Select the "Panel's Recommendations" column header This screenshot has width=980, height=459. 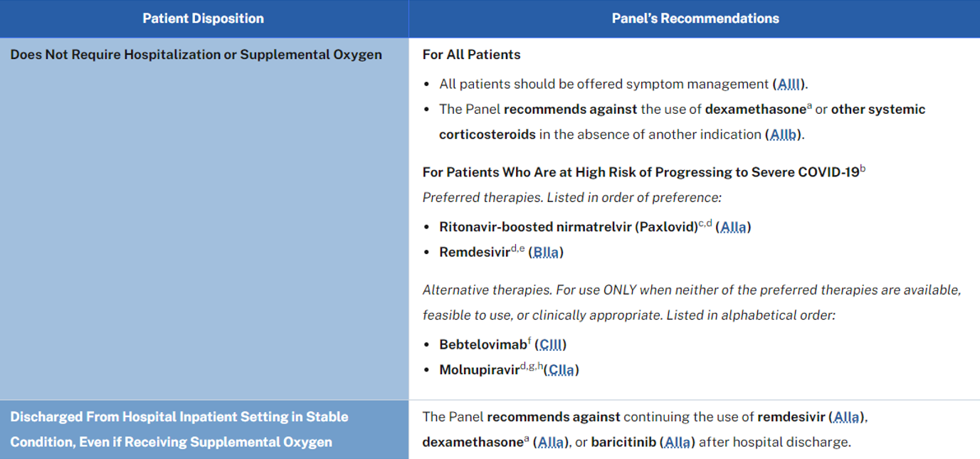[695, 19]
